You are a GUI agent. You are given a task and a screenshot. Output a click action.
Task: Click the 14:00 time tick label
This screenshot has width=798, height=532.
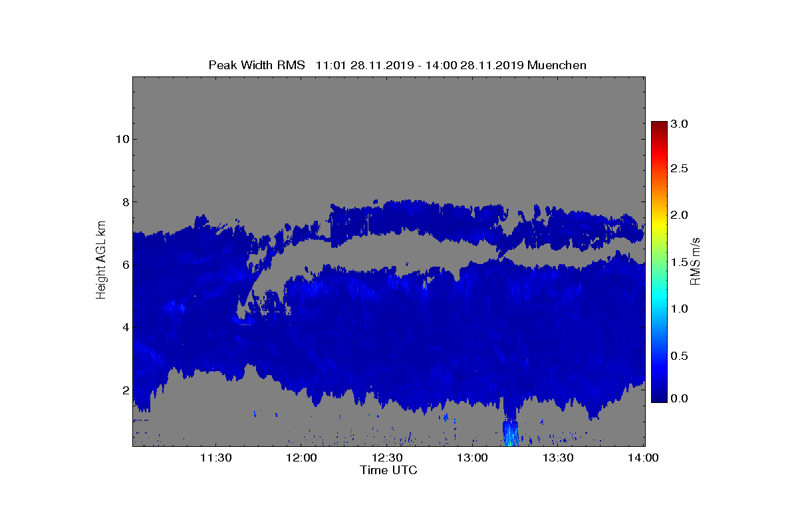[x=643, y=458]
